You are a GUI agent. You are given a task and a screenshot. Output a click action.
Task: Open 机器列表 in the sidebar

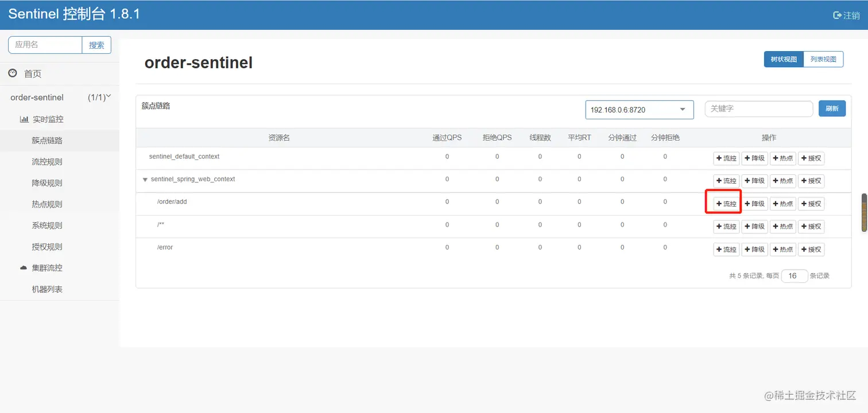tap(47, 289)
